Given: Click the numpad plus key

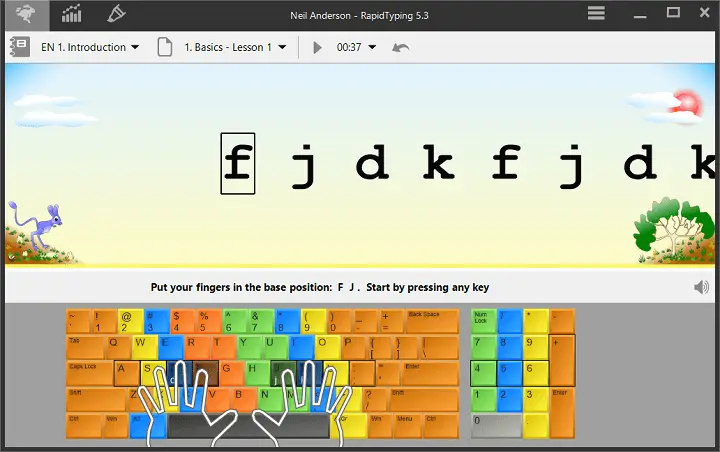Looking at the screenshot, I should point(562,361).
